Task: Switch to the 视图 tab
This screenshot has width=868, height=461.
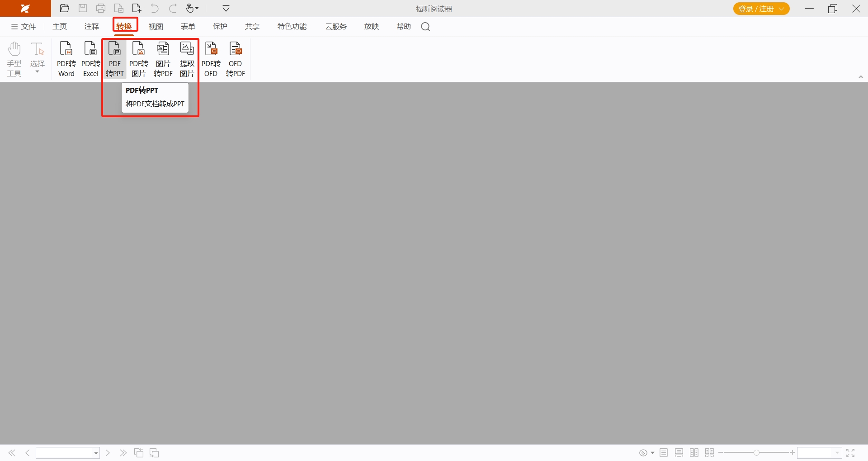Action: pyautogui.click(x=156, y=27)
